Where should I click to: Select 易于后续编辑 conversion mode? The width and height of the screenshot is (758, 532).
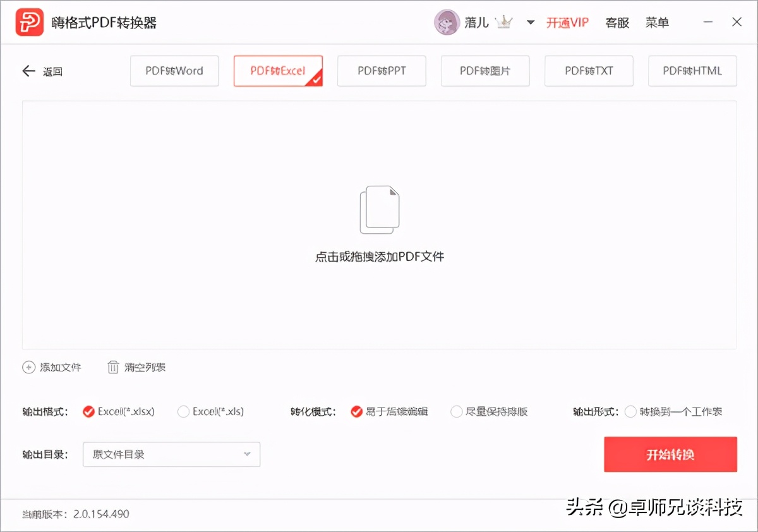pos(390,411)
